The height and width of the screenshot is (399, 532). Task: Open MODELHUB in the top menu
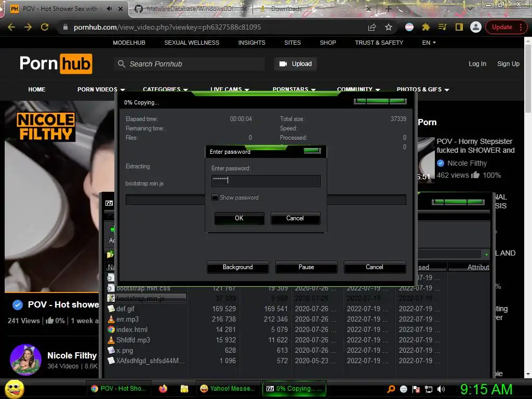(129, 43)
